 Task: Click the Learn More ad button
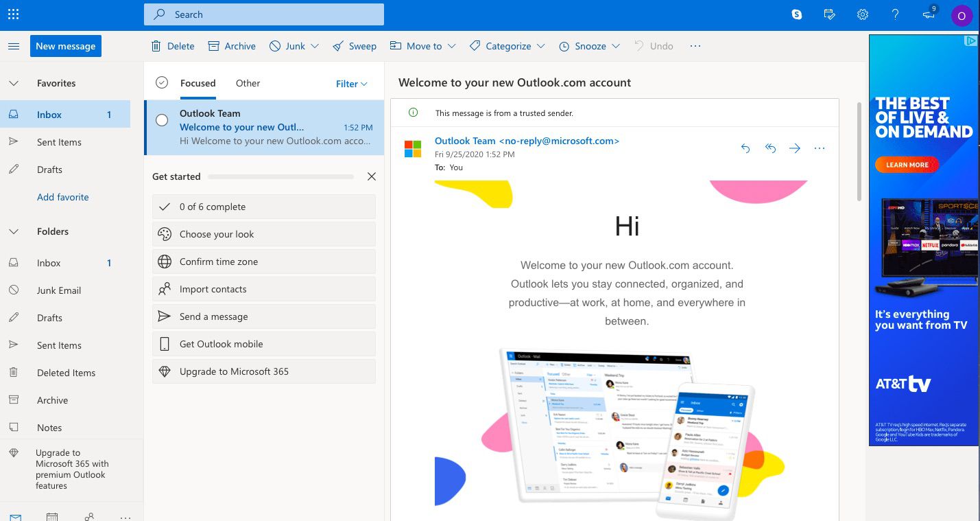907,165
